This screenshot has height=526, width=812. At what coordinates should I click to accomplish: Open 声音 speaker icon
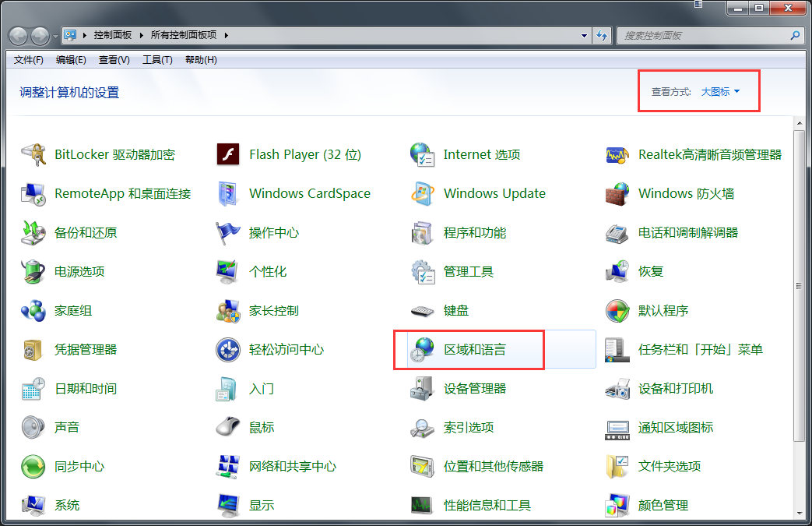[33, 428]
